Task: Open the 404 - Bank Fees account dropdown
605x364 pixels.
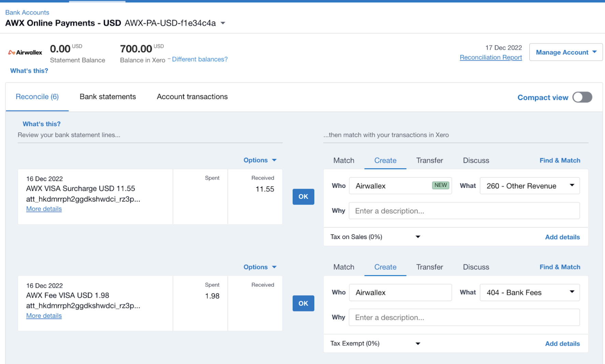Action: point(530,292)
